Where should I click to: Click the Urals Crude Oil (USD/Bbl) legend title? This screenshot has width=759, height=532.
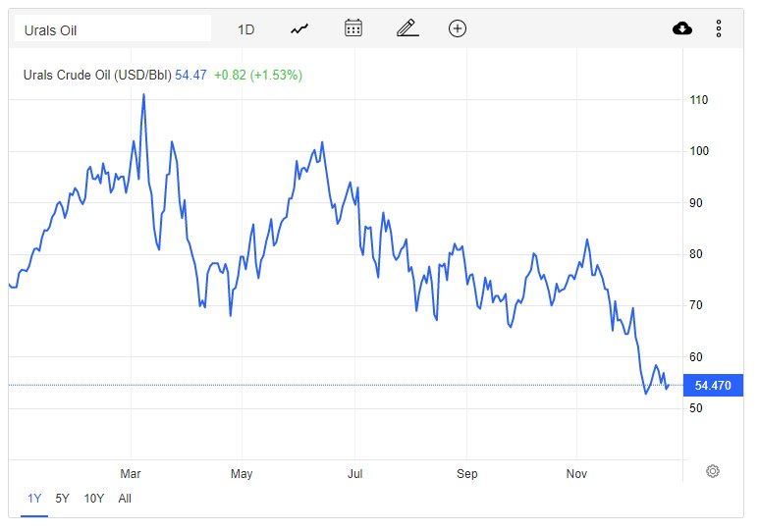click(x=97, y=75)
